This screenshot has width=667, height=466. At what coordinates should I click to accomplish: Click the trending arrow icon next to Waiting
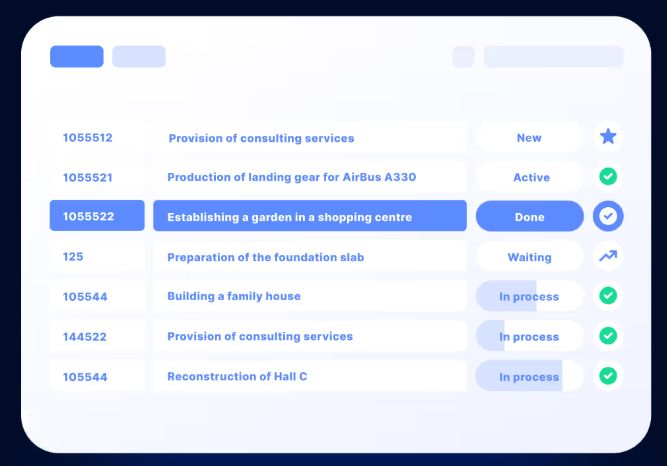[608, 256]
